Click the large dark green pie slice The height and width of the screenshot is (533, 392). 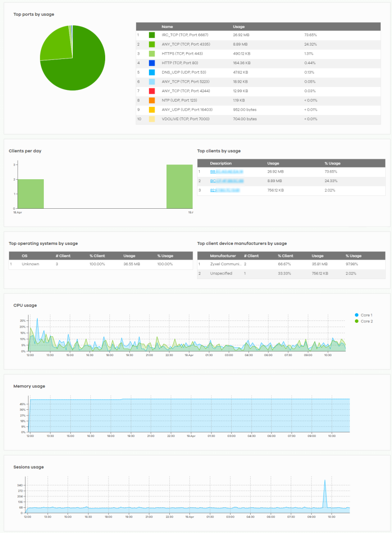[78, 67]
